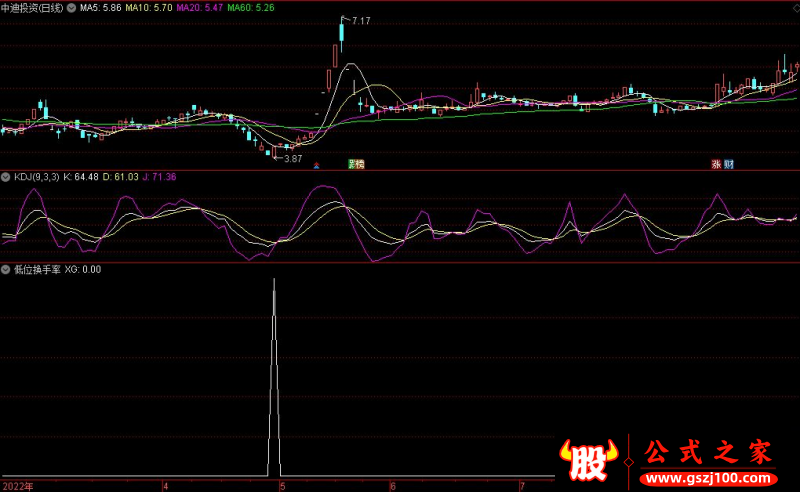Select the MA20 moving average label

201,7
